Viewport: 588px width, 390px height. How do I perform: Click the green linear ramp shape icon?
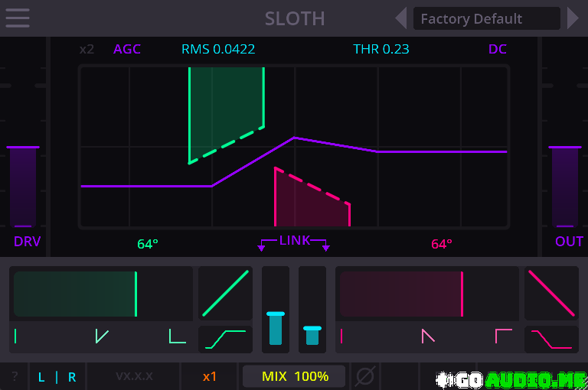tap(225, 293)
